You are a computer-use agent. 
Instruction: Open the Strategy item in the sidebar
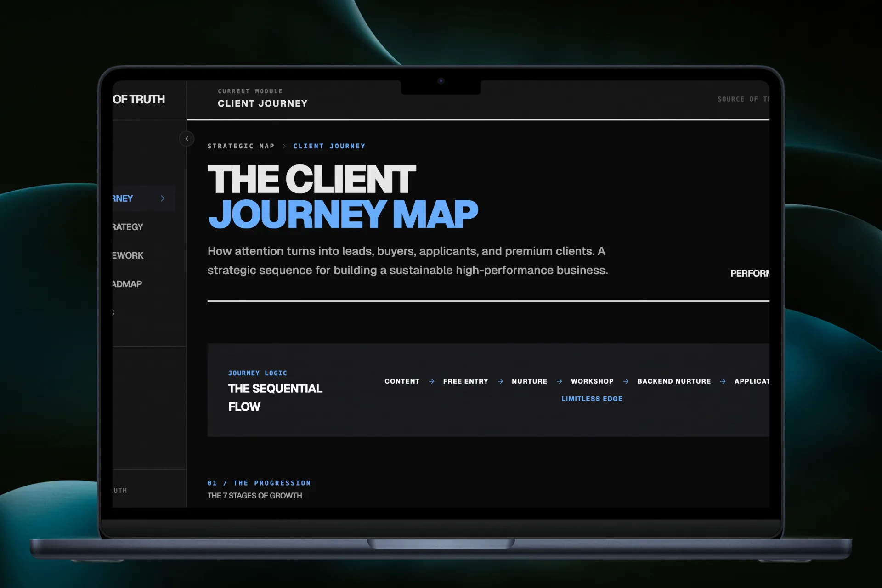[128, 227]
